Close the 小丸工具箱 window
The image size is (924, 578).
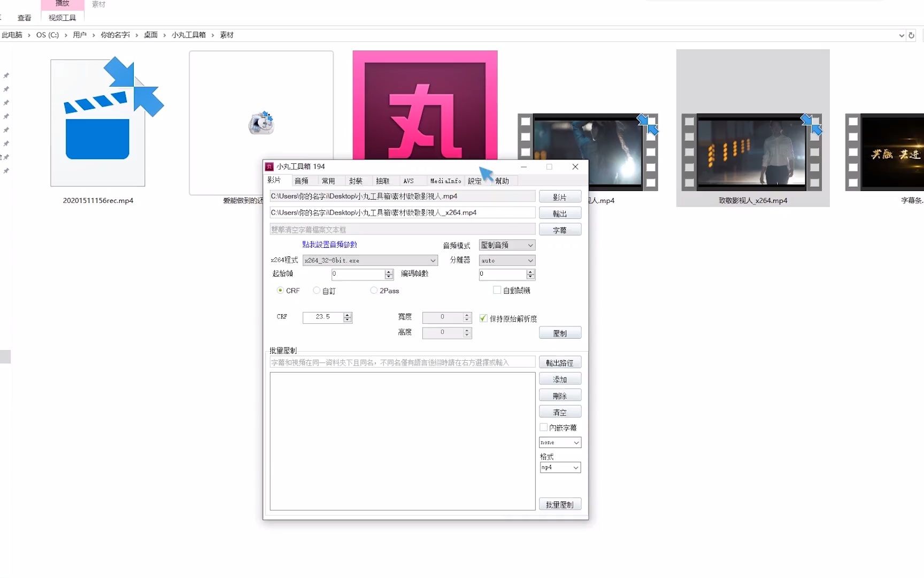pos(575,166)
